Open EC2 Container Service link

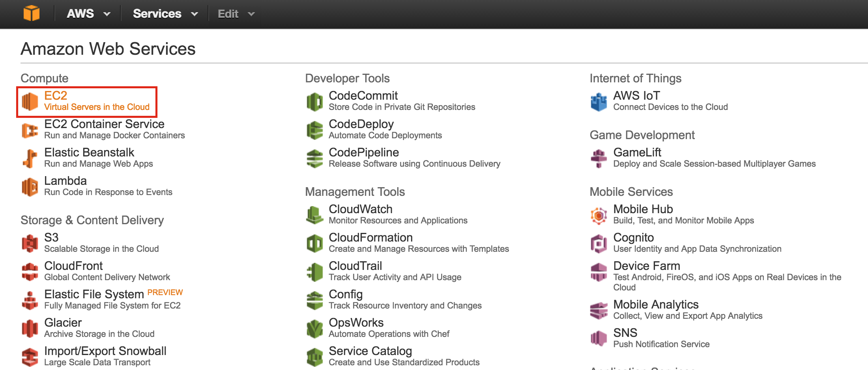click(104, 124)
